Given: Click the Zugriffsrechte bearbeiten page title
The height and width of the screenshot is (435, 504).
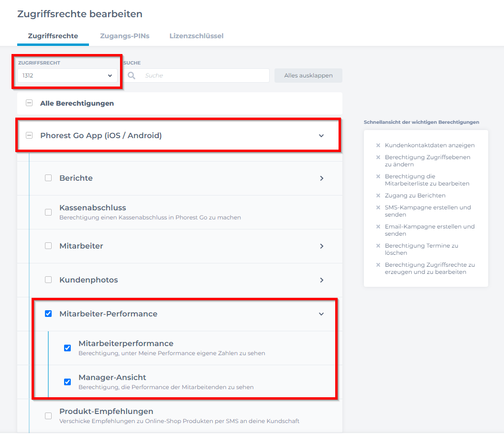Looking at the screenshot, I should pos(80,14).
